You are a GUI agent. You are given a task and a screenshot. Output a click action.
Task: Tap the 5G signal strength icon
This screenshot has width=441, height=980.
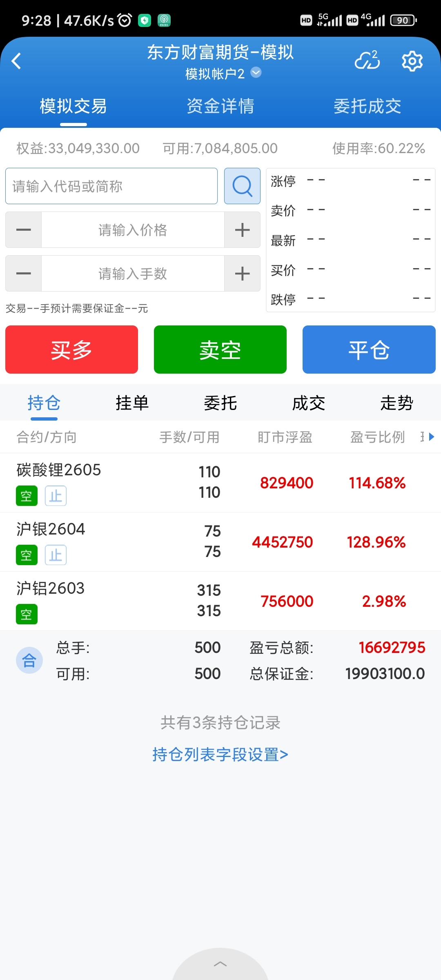329,20
